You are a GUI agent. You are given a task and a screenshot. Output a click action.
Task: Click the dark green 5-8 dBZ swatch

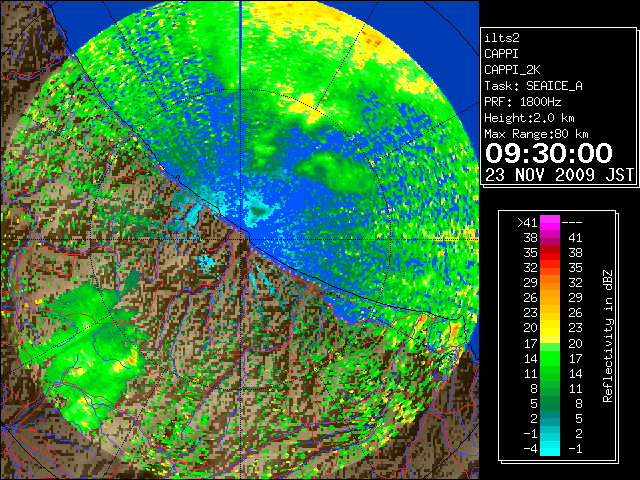pyautogui.click(x=550, y=403)
